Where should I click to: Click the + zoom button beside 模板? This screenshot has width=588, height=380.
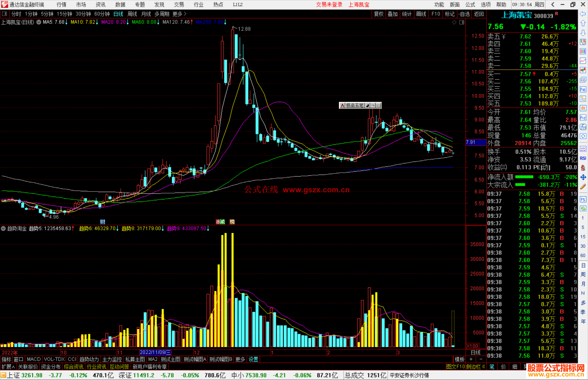pos(471,359)
